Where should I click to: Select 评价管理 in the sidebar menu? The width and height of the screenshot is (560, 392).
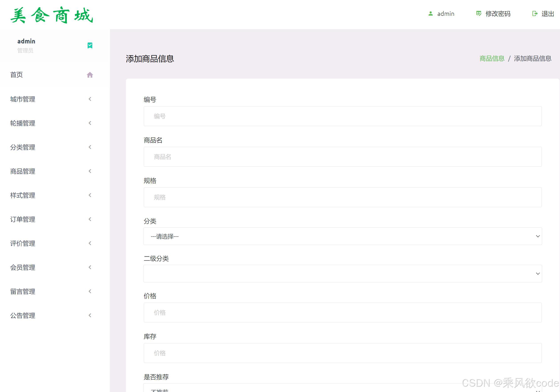coord(22,243)
